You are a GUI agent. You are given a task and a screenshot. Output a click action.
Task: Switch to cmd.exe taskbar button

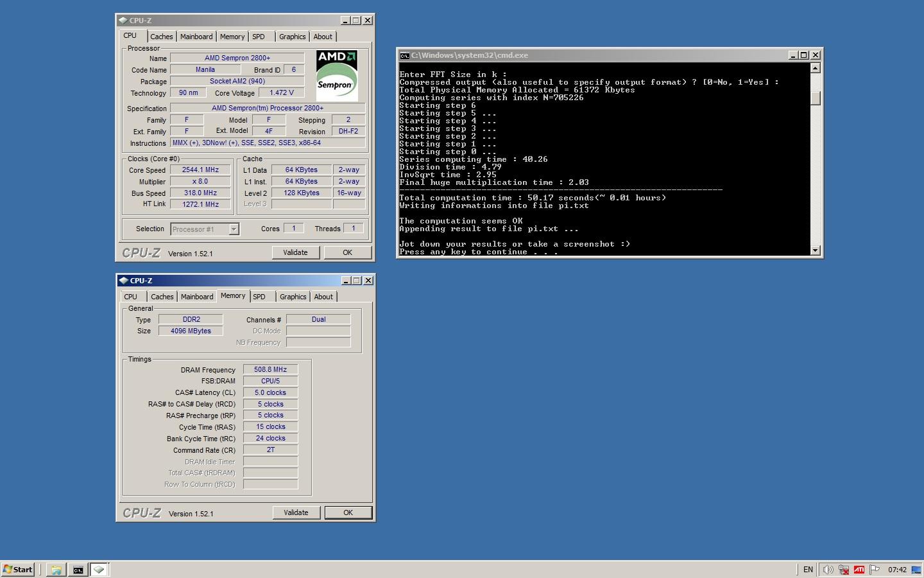pos(78,570)
